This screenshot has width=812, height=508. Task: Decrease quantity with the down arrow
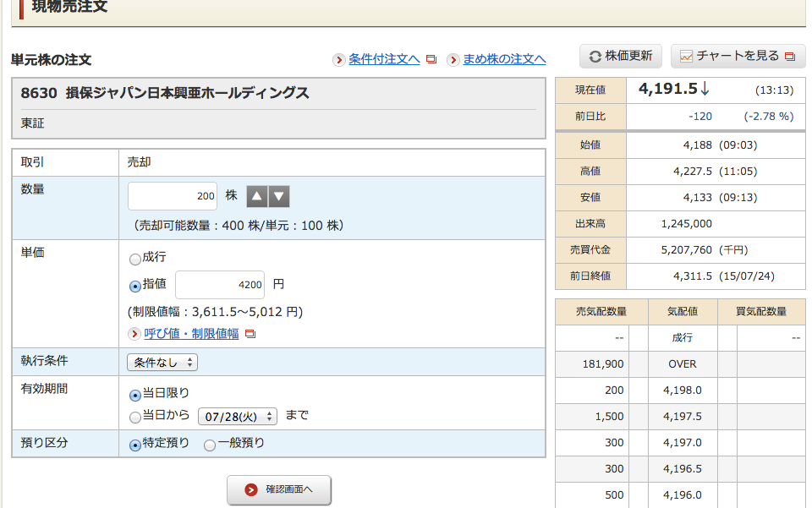(x=278, y=197)
